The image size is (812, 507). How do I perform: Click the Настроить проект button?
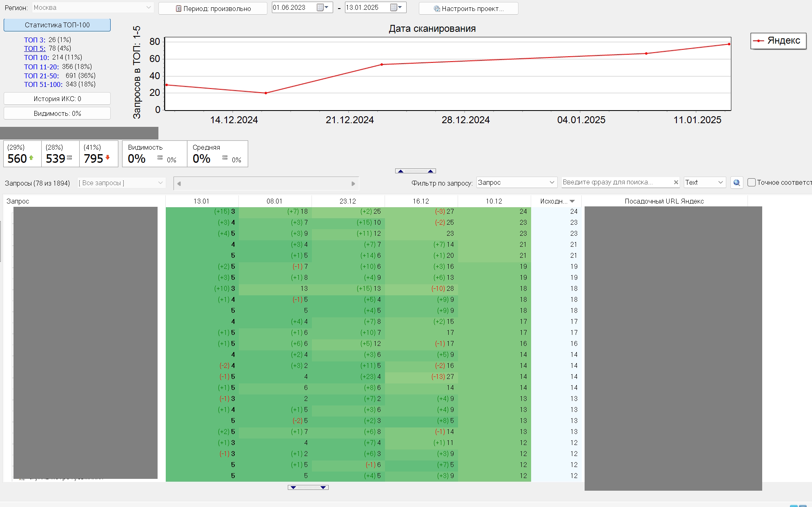point(468,8)
